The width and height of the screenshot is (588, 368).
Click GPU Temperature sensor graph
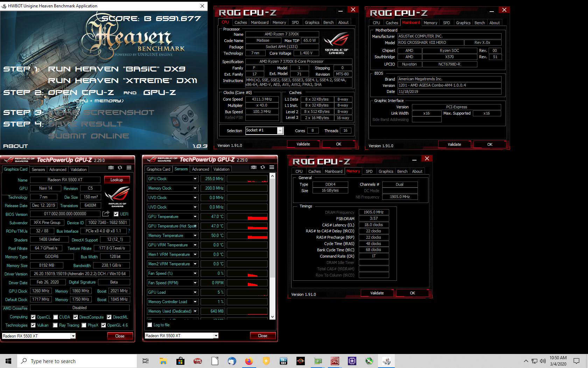coord(247,217)
